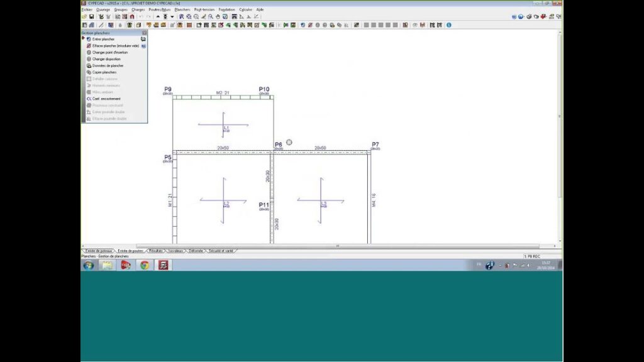The image size is (644, 362).
Task: Select Entrer plancher in Gestion planchers panel
Action: coord(103,39)
